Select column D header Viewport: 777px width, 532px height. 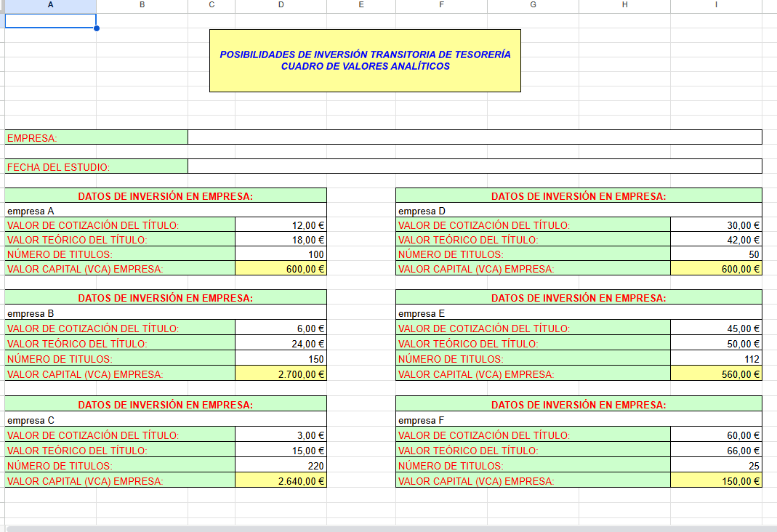(281, 5)
